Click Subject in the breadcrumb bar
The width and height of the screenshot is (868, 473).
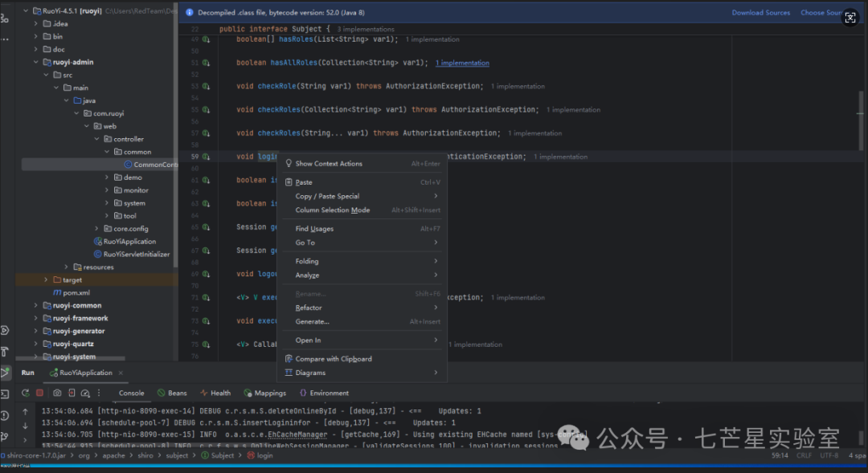pos(218,456)
